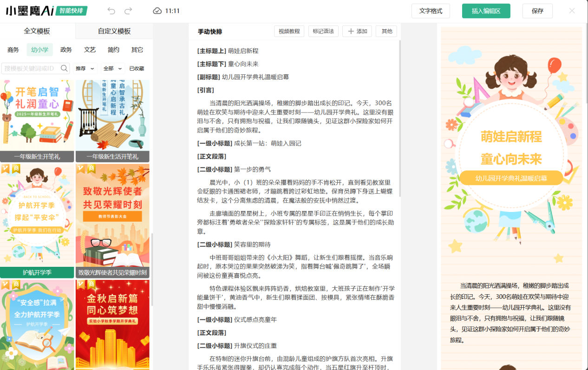
Task: Select the 安全感拉满 template thumbnail
Action: click(37, 324)
